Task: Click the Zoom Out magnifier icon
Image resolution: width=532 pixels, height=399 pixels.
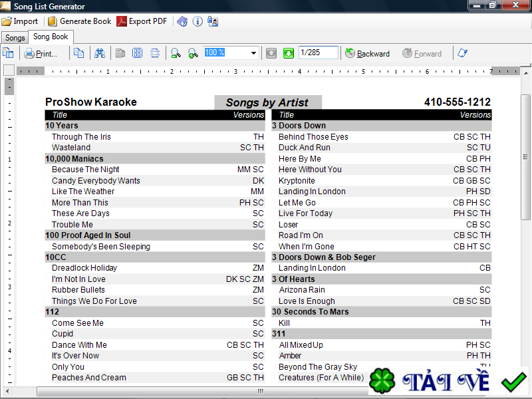Action: (x=176, y=53)
